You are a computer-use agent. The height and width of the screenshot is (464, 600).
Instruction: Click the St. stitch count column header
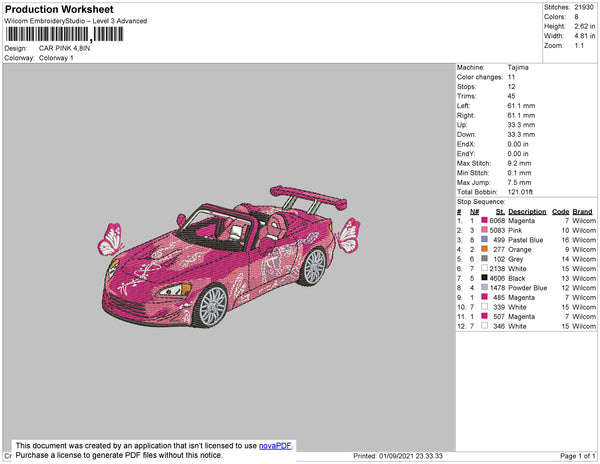(499, 211)
